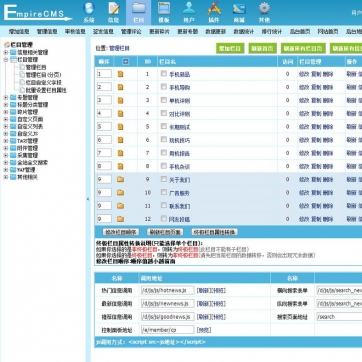Click the orange page icon in row ID 8

click(120, 166)
